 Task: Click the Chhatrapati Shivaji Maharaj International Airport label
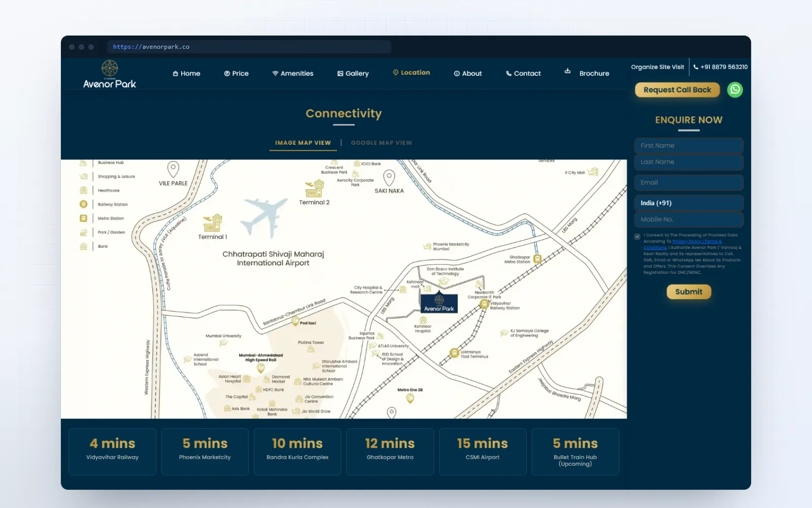click(x=273, y=259)
